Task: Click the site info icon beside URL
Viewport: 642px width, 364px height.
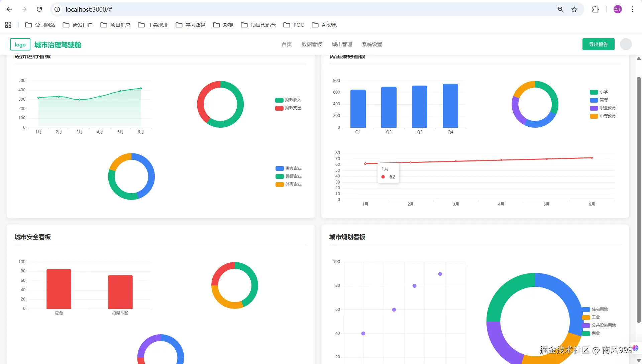Action: [x=57, y=9]
